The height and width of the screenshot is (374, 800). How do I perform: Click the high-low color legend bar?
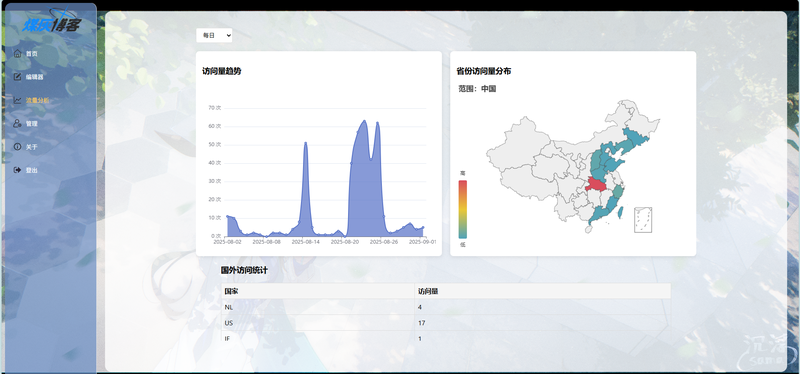point(463,209)
